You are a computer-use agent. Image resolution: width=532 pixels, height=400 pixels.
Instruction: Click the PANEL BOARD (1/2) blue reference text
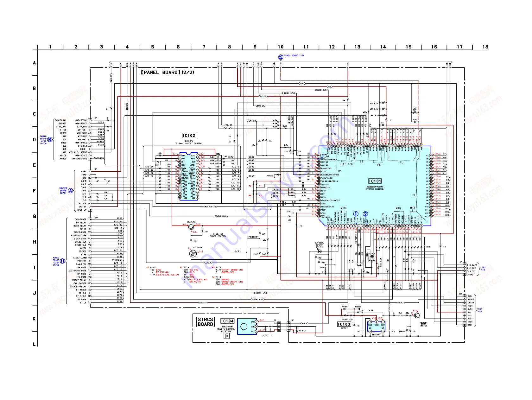pos(294,55)
